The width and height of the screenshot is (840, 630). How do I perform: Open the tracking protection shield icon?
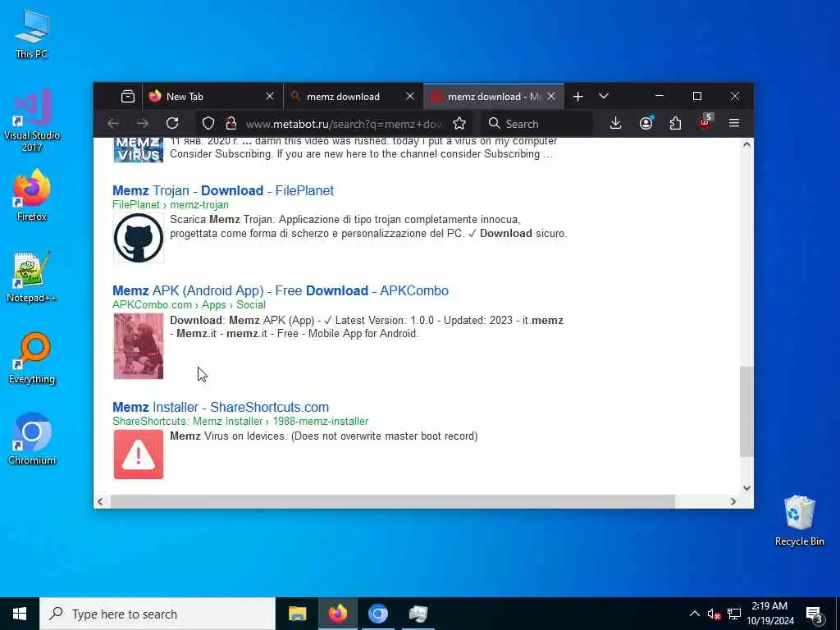[208, 124]
